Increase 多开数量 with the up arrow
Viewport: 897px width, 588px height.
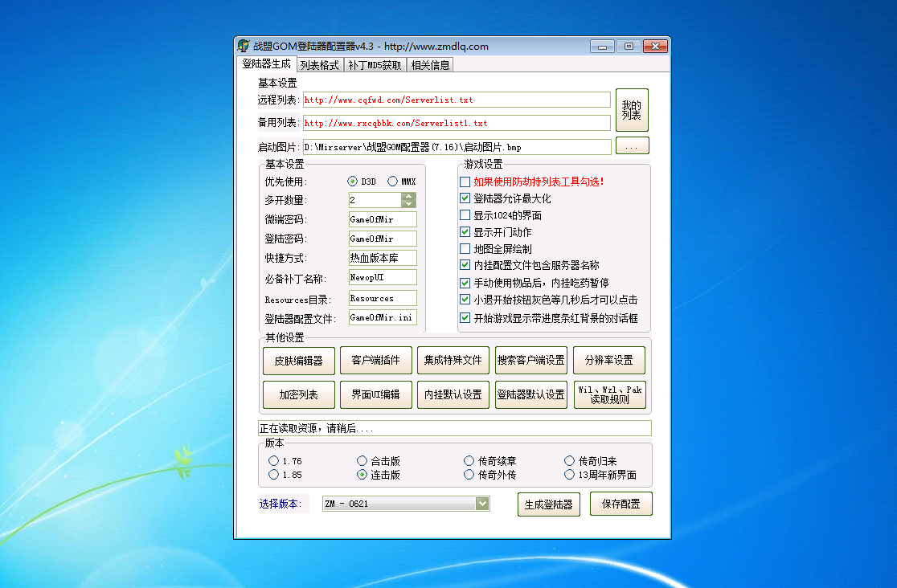pos(408,196)
